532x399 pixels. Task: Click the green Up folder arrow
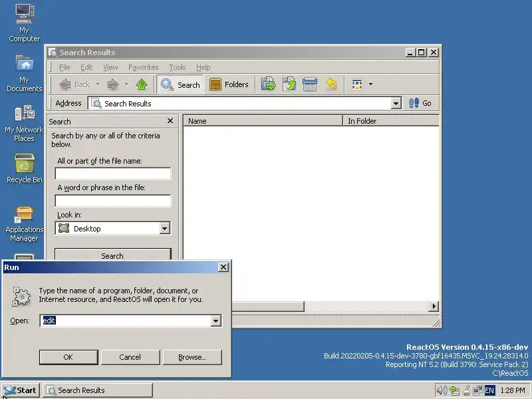[142, 84]
